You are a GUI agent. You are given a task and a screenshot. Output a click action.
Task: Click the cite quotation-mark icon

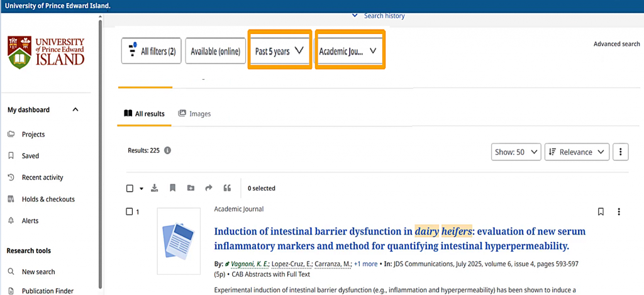coord(227,188)
